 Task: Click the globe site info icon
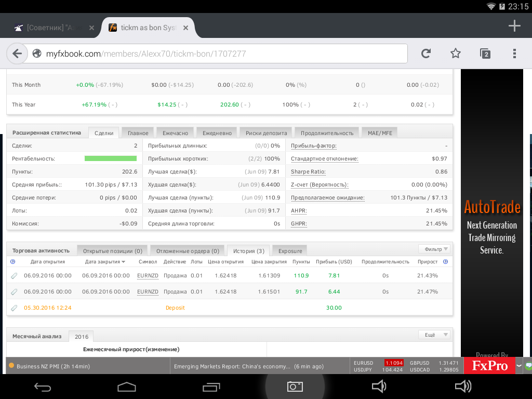pyautogui.click(x=37, y=54)
